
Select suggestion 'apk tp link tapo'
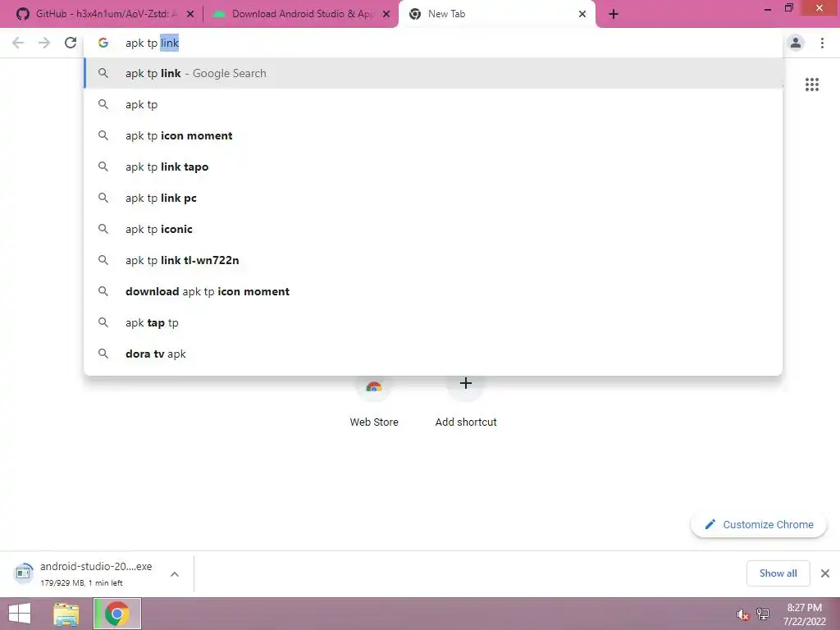tap(433, 167)
